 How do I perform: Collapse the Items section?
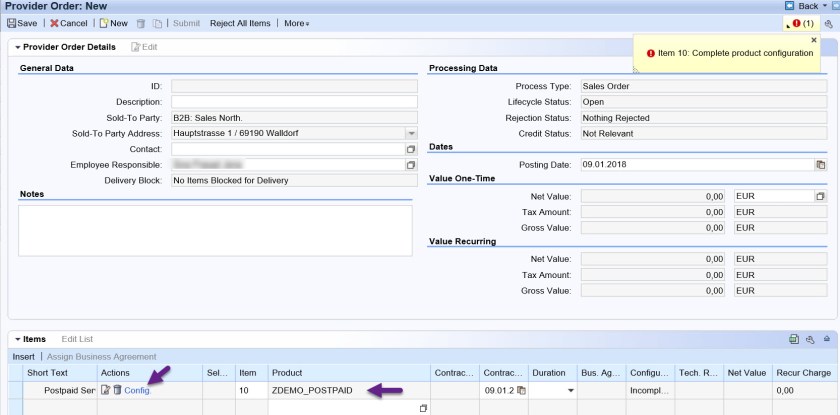click(17, 340)
